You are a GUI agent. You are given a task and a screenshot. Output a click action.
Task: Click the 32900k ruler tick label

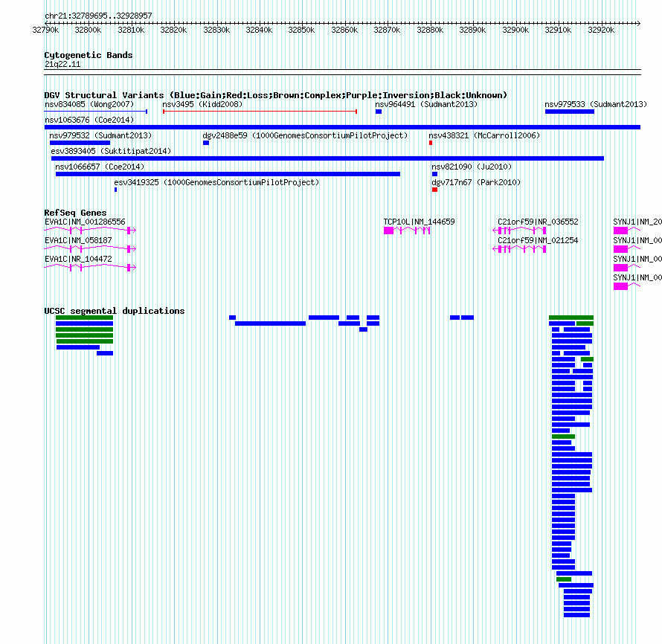tap(515, 30)
